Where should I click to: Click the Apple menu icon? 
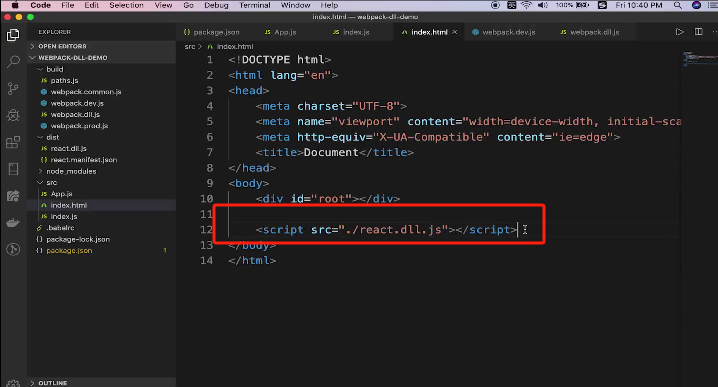[15, 5]
